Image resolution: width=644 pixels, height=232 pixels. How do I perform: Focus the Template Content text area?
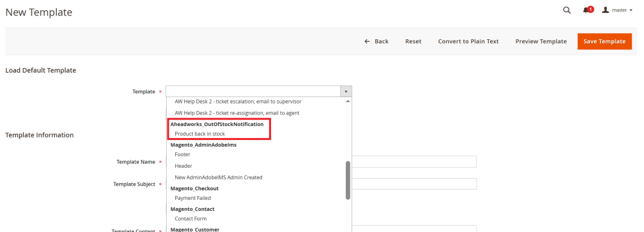coord(414,228)
